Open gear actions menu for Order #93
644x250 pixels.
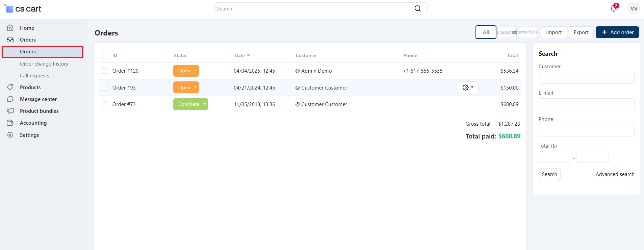(467, 87)
